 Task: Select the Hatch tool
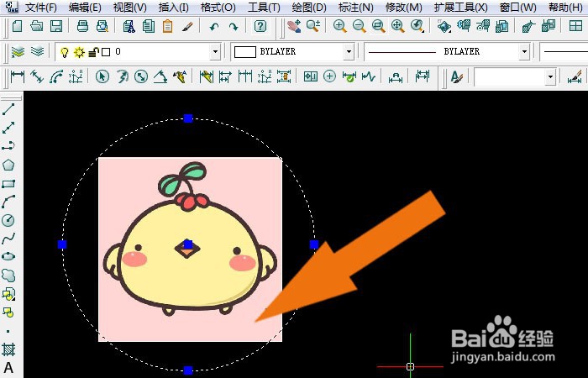[x=8, y=349]
